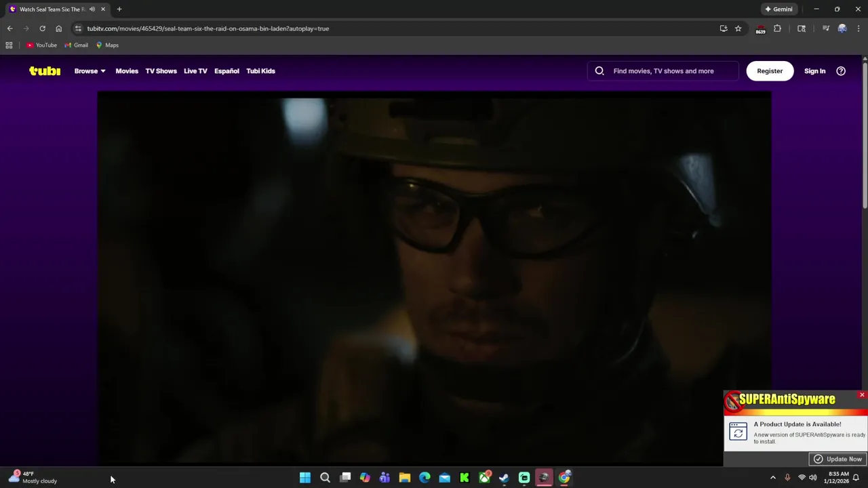The height and width of the screenshot is (488, 868).
Task: Open the clock and date
Action: [837, 477]
